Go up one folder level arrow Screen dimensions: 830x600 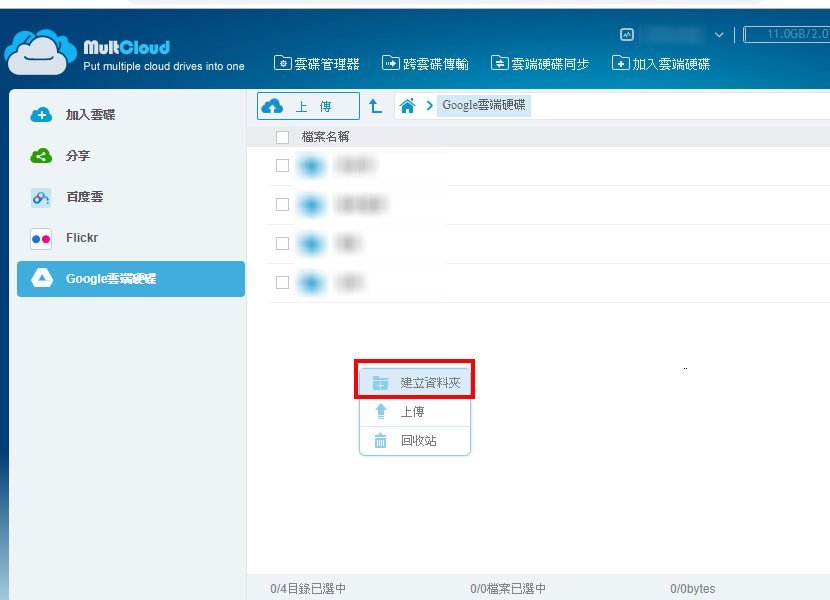pos(375,106)
